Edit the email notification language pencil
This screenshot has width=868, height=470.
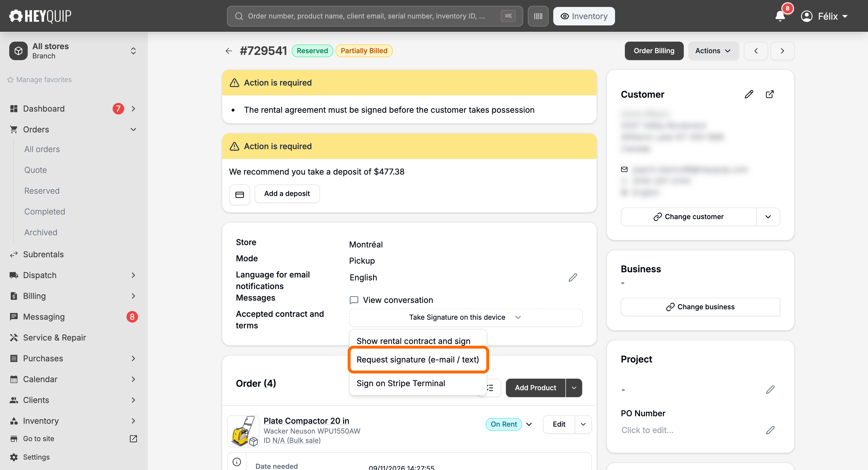click(x=573, y=277)
